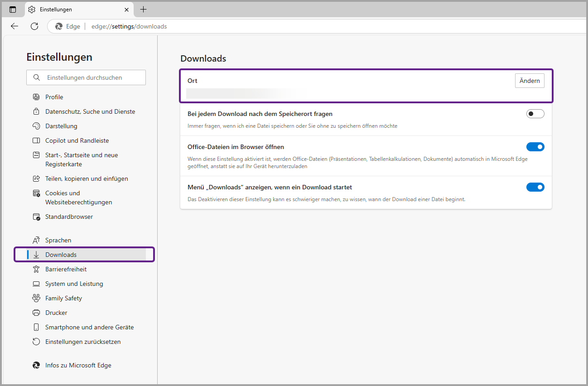Disable 'Office-Dateien im Browser öffnen' toggle

(x=535, y=147)
